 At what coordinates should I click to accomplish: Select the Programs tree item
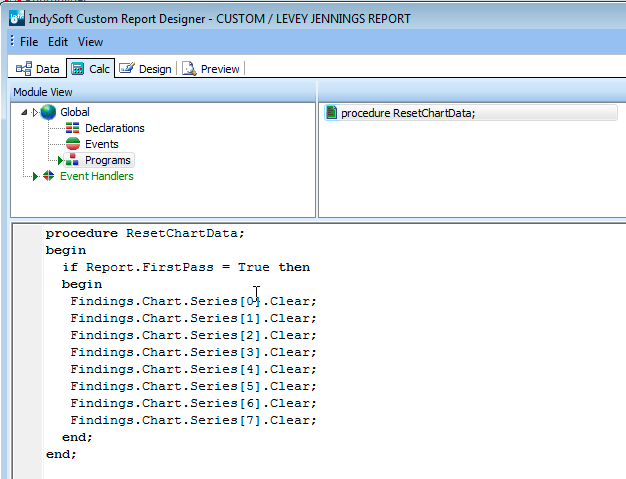[x=107, y=160]
